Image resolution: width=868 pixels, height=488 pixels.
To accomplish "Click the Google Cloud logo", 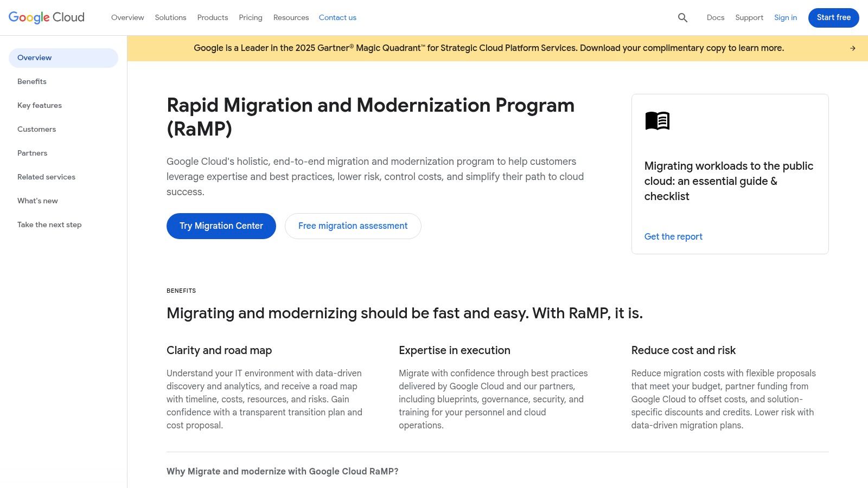I will [46, 17].
